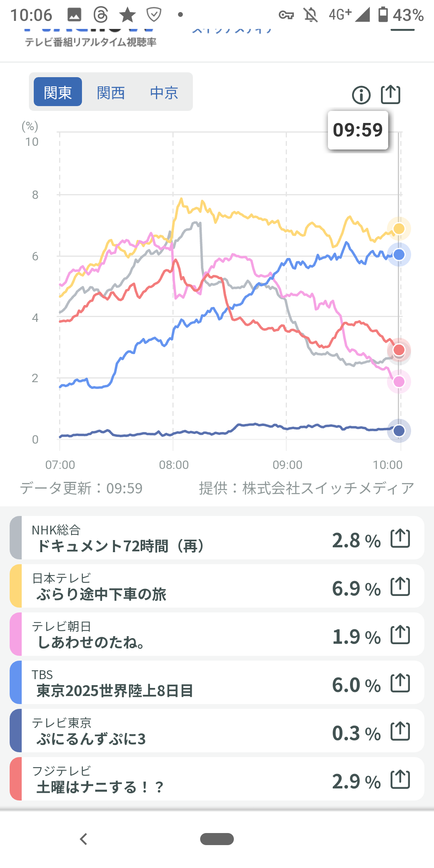Share the TBS 世界陸上 rating
The height and width of the screenshot is (868, 434).
point(400,683)
